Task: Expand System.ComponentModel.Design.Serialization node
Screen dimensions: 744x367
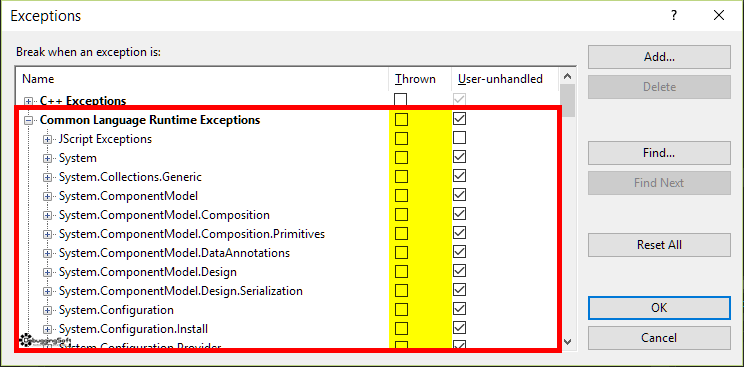Action: [x=47, y=291]
